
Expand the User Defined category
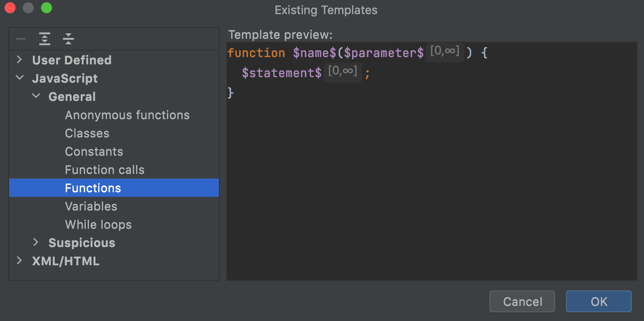[x=19, y=59]
